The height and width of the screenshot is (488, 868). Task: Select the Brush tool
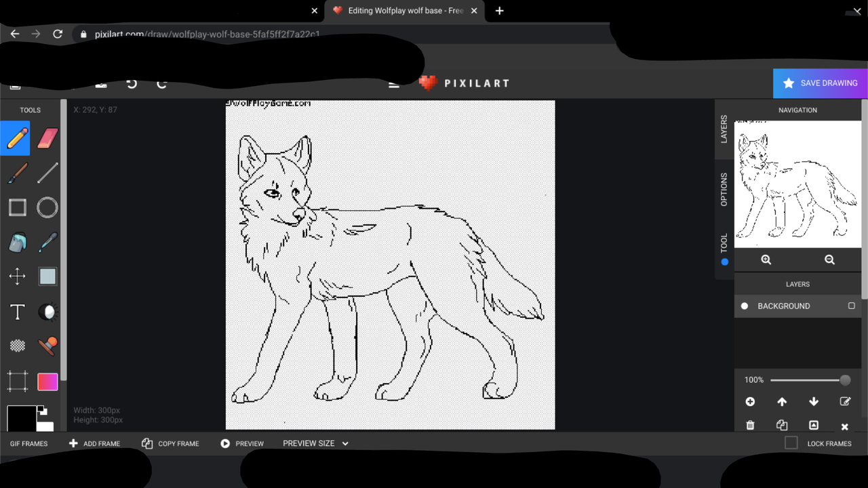[x=17, y=173]
